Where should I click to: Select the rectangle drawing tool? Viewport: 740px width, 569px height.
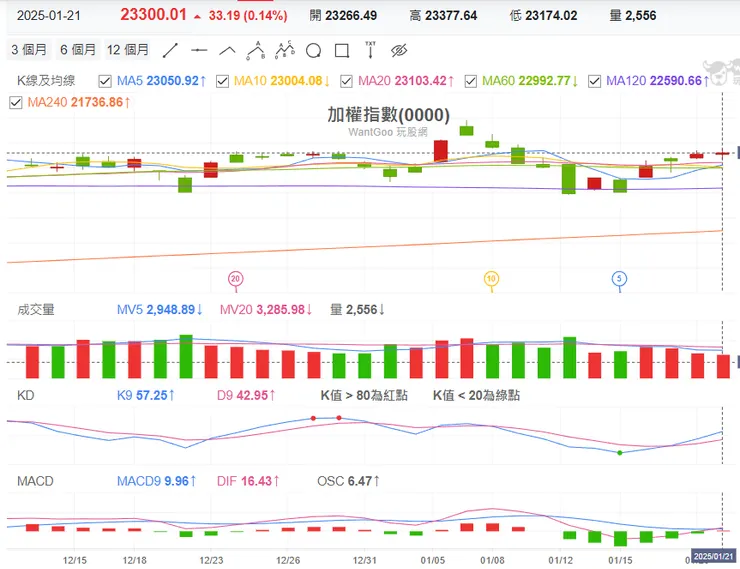(x=342, y=50)
